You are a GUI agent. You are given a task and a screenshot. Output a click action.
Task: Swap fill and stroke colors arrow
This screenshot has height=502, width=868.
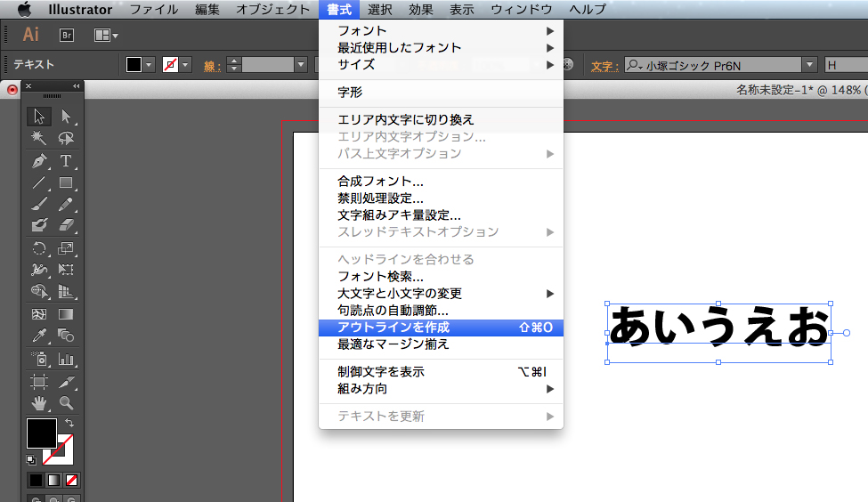pos(69,423)
